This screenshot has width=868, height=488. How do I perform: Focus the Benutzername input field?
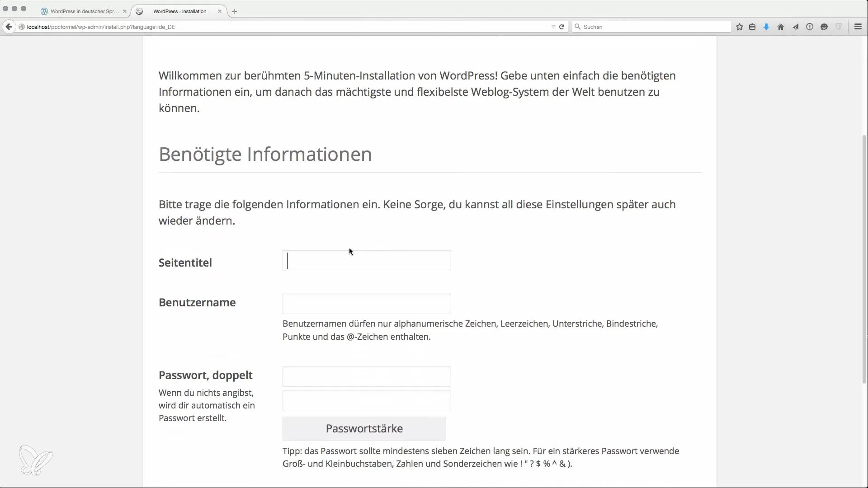click(x=367, y=303)
